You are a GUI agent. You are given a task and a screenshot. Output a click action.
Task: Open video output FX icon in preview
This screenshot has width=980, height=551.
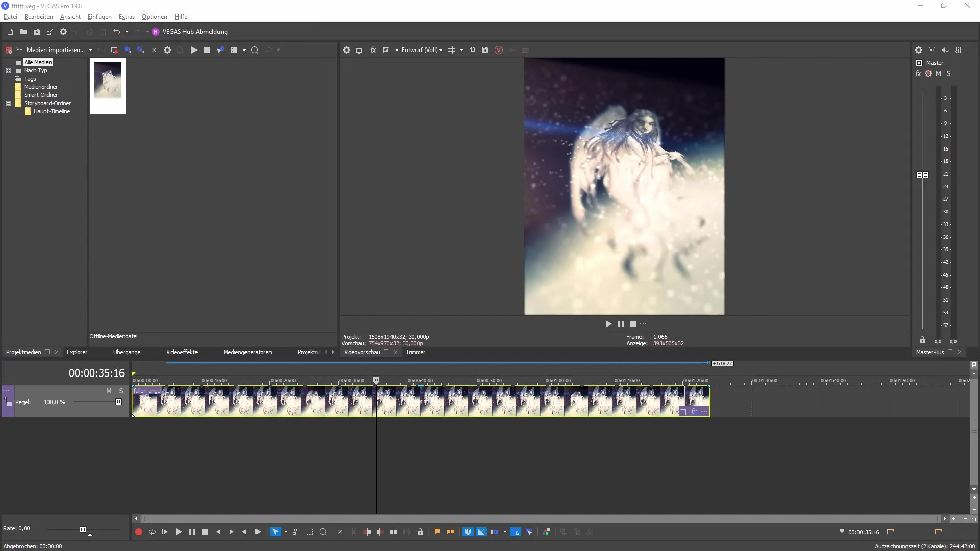click(373, 50)
